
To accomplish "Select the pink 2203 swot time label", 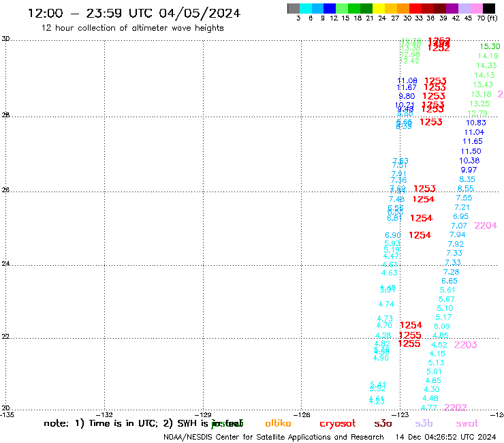I will tap(465, 345).
